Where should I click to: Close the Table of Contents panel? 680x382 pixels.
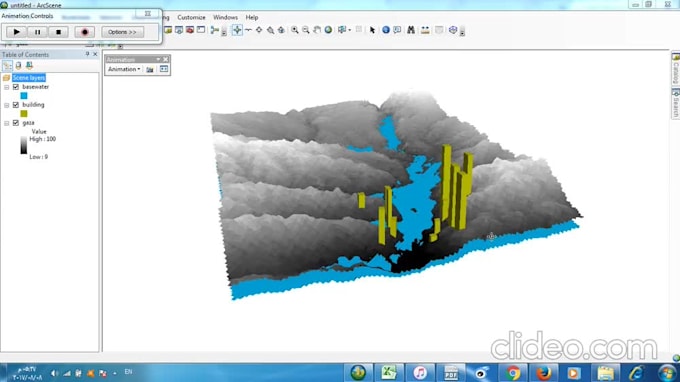coord(95,54)
